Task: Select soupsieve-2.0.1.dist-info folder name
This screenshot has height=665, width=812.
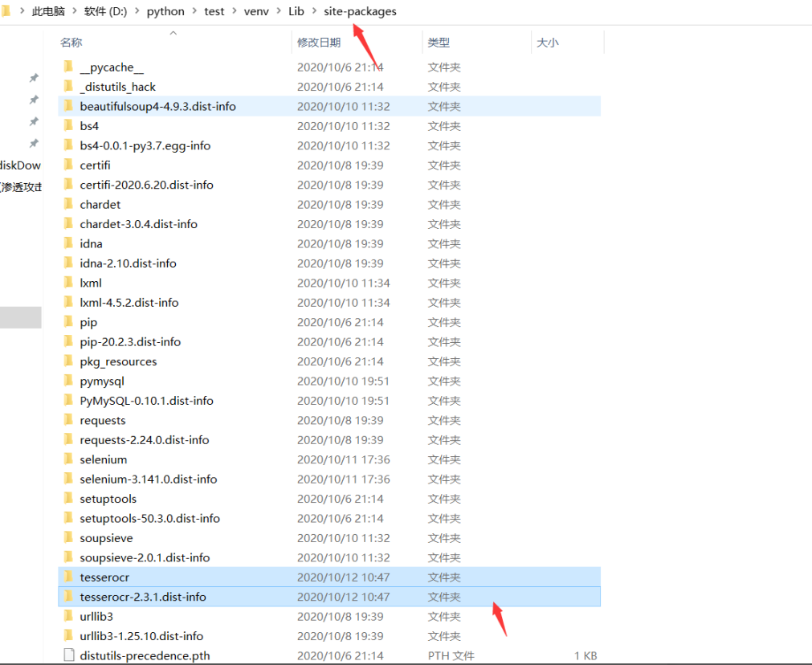Action: pos(145,557)
